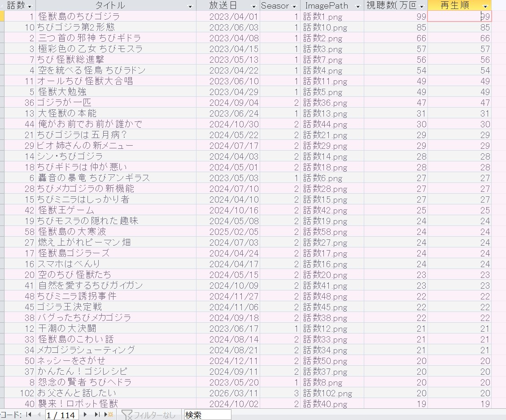Select the 話数 column header
Viewport: 506px width, 420px height.
pos(20,5)
